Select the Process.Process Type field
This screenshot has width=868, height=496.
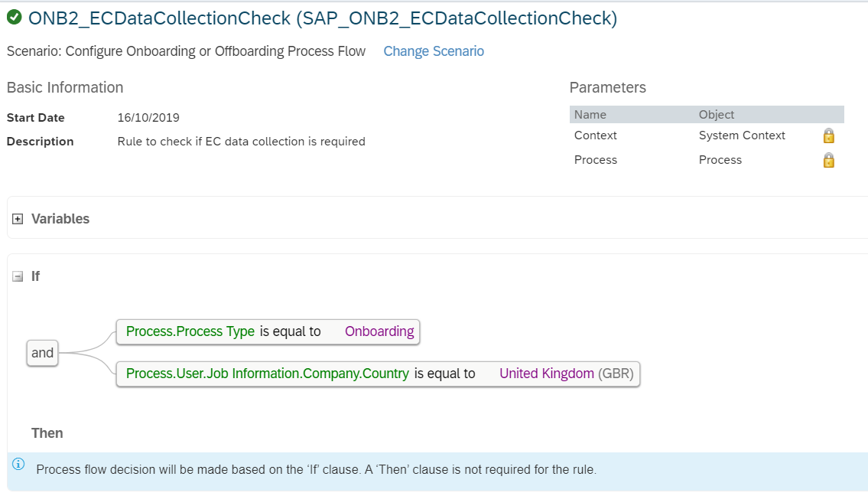[190, 331]
